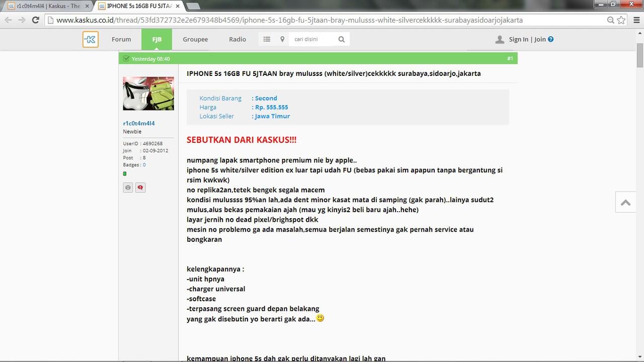Click the blue help question mark icon
Viewport: 644px width, 362px height.
550,39
